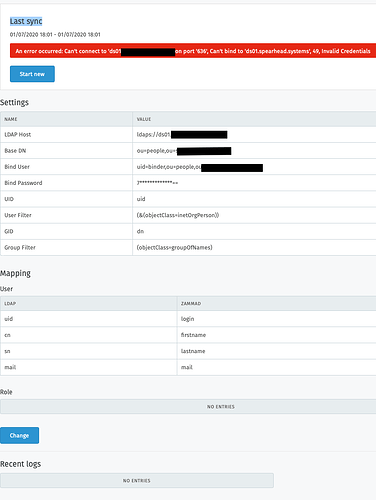Click the User Filter row label

click(18, 215)
